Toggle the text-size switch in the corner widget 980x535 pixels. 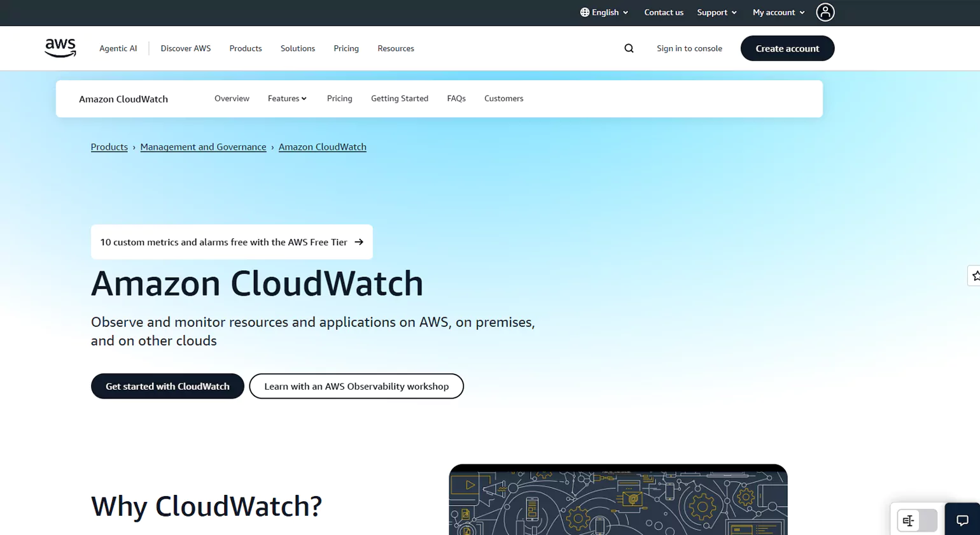pyautogui.click(x=908, y=520)
